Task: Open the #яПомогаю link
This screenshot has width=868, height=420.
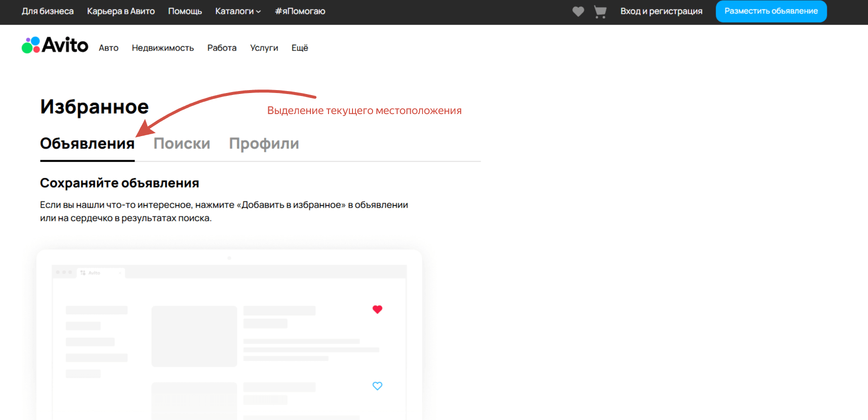Action: (x=300, y=11)
